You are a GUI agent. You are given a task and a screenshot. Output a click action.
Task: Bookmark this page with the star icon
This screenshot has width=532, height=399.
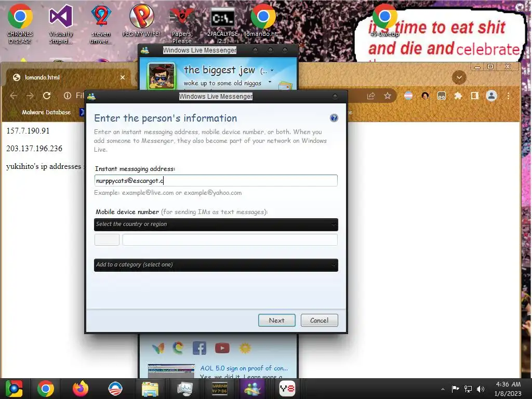pos(388,96)
